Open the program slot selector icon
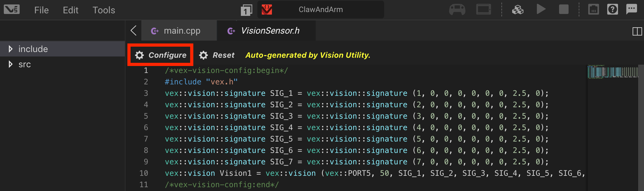This screenshot has height=191, width=644. tap(246, 10)
